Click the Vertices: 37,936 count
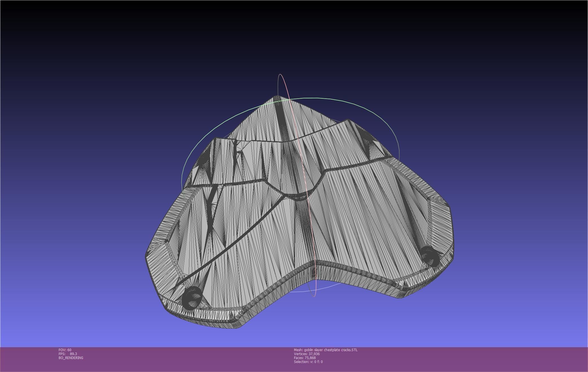 (307, 354)
